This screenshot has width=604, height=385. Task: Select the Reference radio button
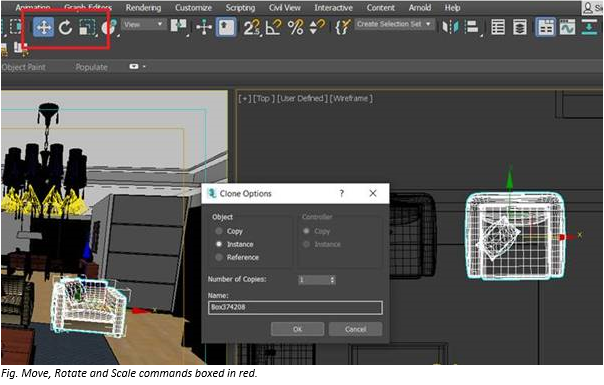coord(219,257)
